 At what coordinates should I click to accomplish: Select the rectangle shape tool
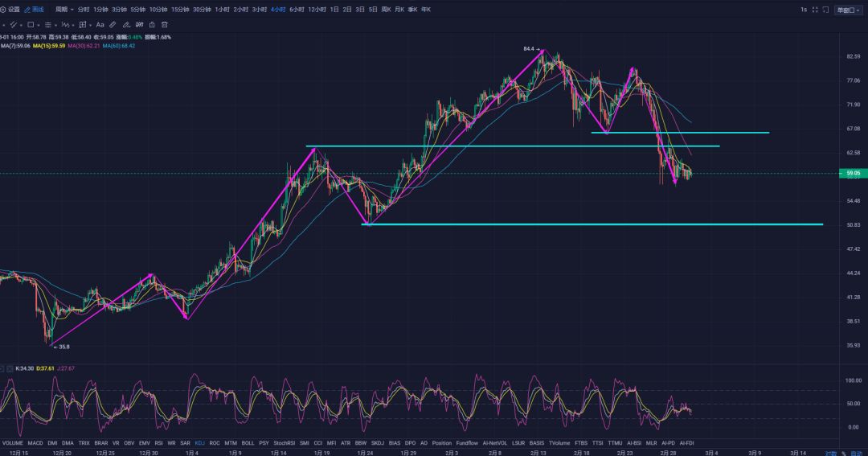coord(31,24)
